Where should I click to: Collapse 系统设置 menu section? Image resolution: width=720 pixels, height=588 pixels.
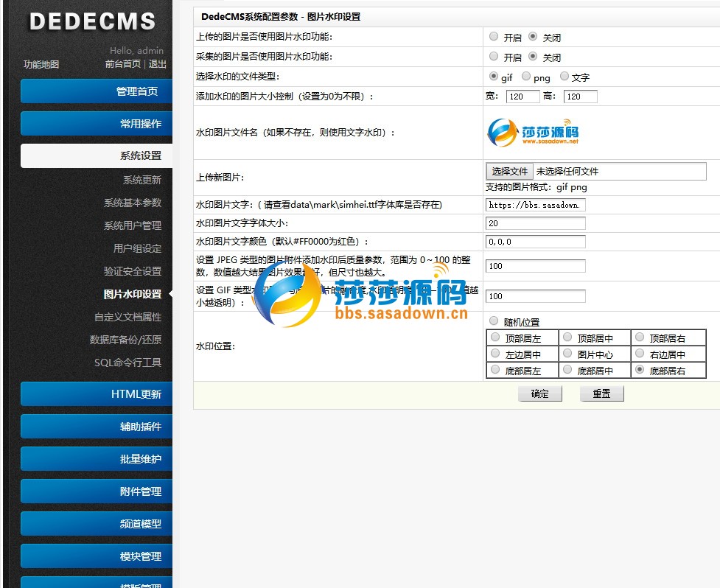tap(97, 155)
